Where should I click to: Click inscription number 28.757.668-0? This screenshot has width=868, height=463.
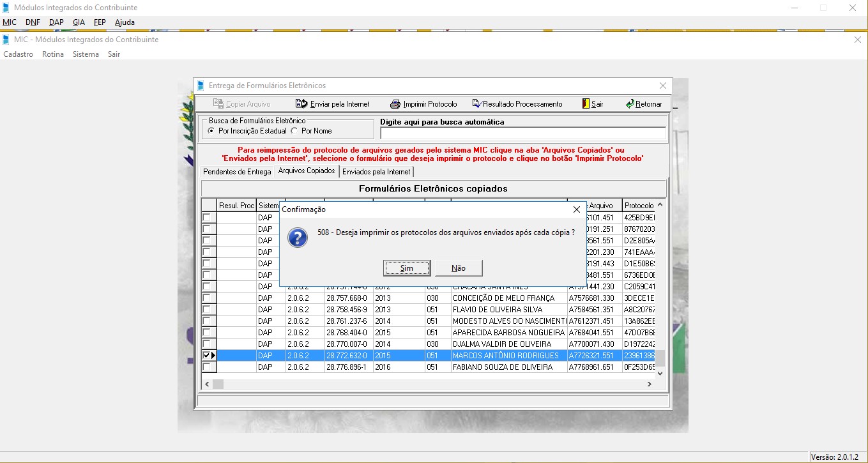(347, 298)
